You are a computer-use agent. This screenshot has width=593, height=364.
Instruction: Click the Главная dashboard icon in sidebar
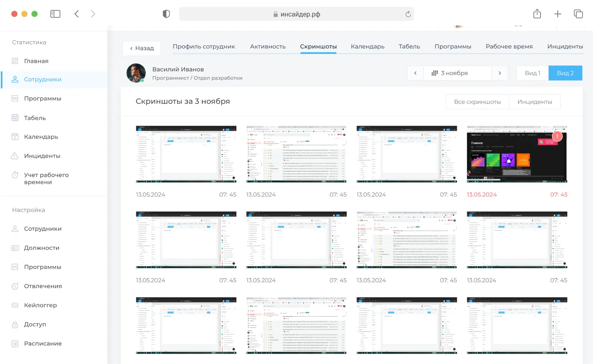15,61
